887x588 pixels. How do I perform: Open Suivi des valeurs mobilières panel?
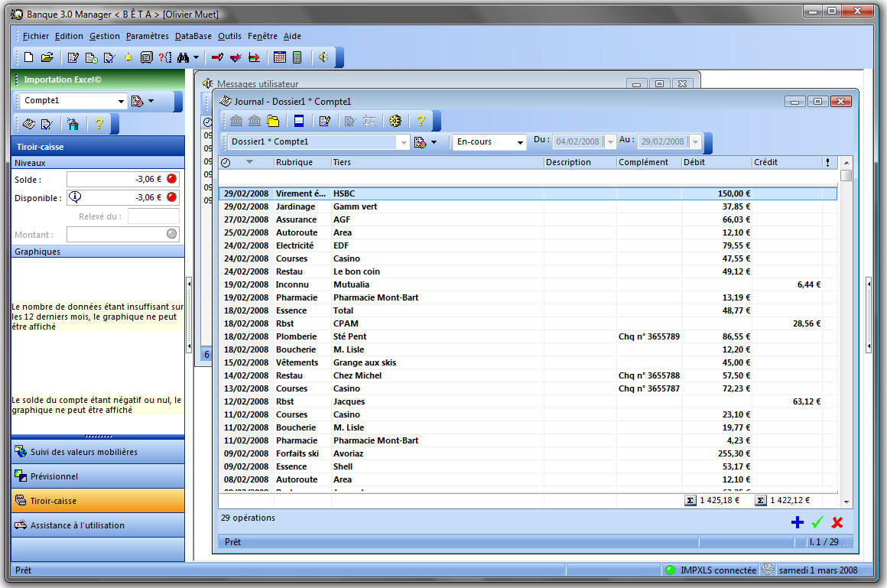[98, 452]
